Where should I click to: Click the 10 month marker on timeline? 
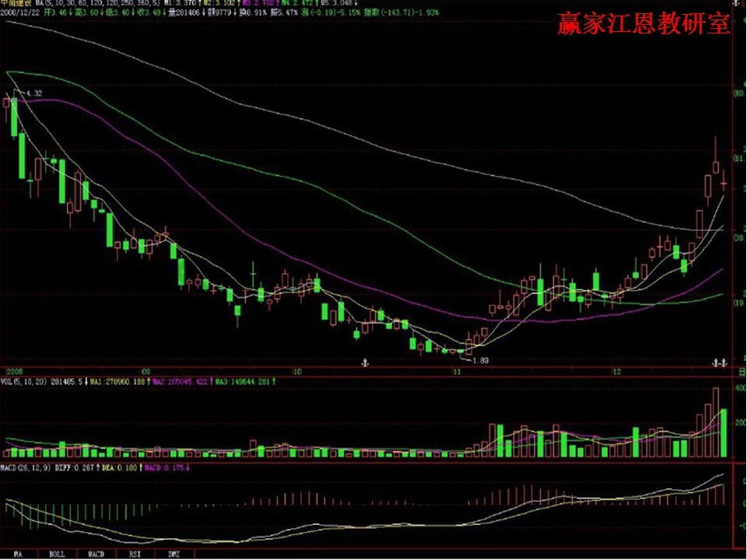click(x=296, y=372)
